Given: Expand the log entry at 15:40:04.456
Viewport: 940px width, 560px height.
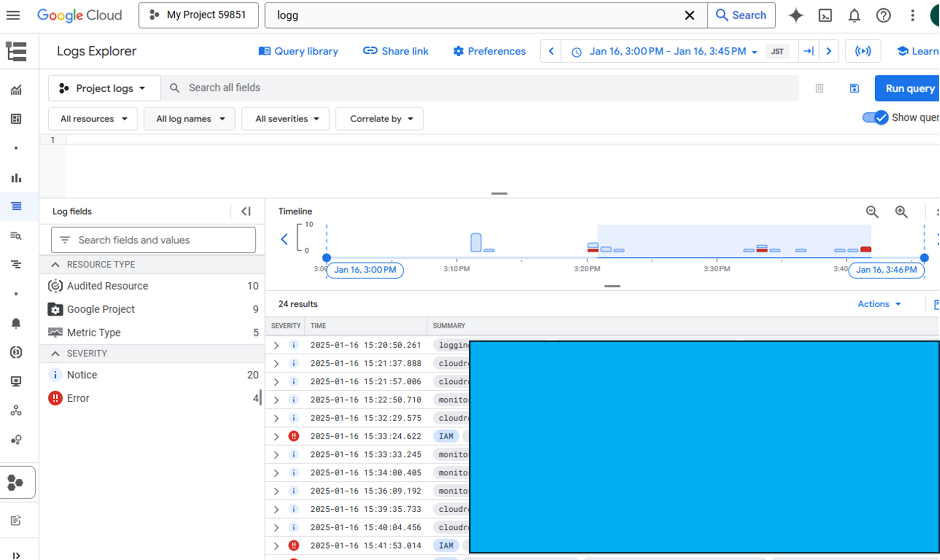Looking at the screenshot, I should 276,528.
